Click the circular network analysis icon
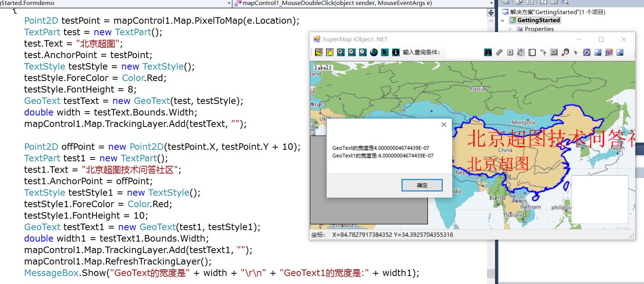 click(587, 52)
